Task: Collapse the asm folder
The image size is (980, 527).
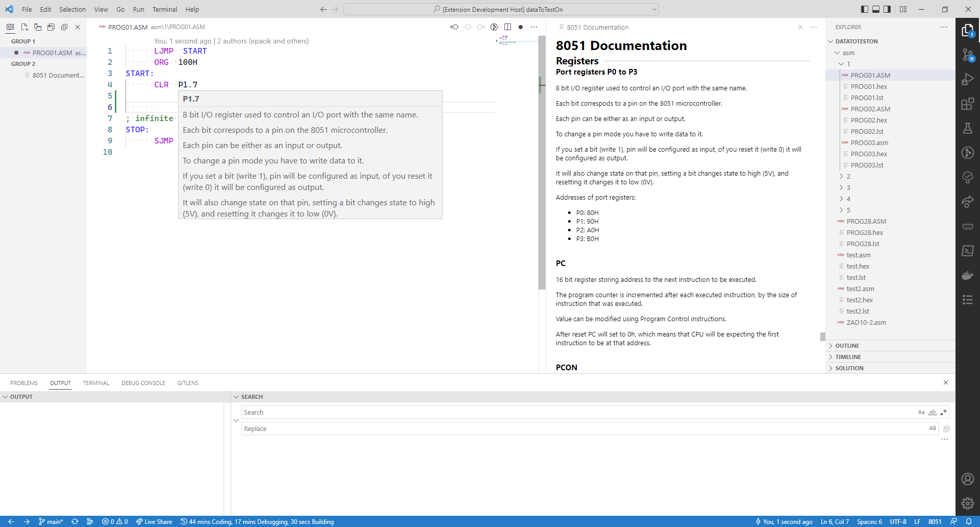Action: 890,53
